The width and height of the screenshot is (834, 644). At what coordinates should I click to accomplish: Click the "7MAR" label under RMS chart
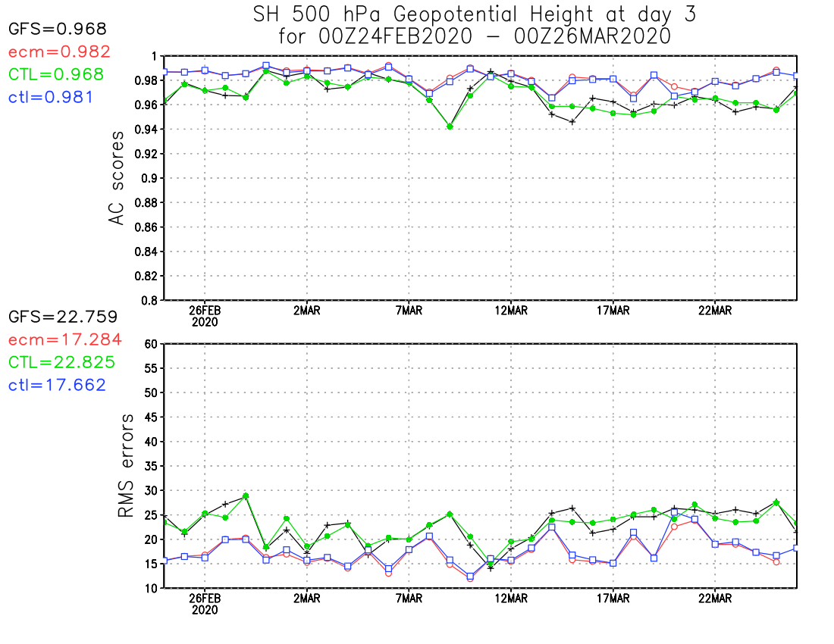click(409, 599)
